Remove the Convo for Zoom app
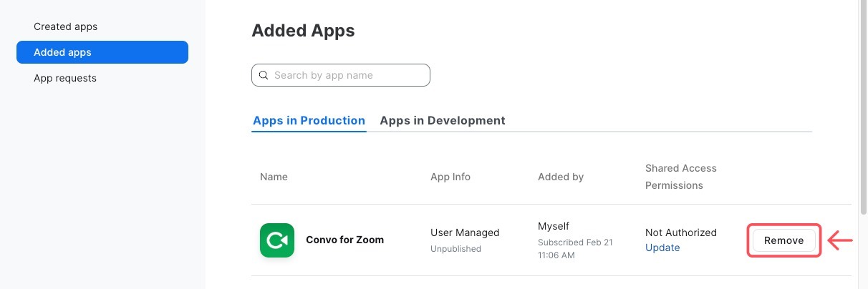This screenshot has height=289, width=868. pos(783,240)
